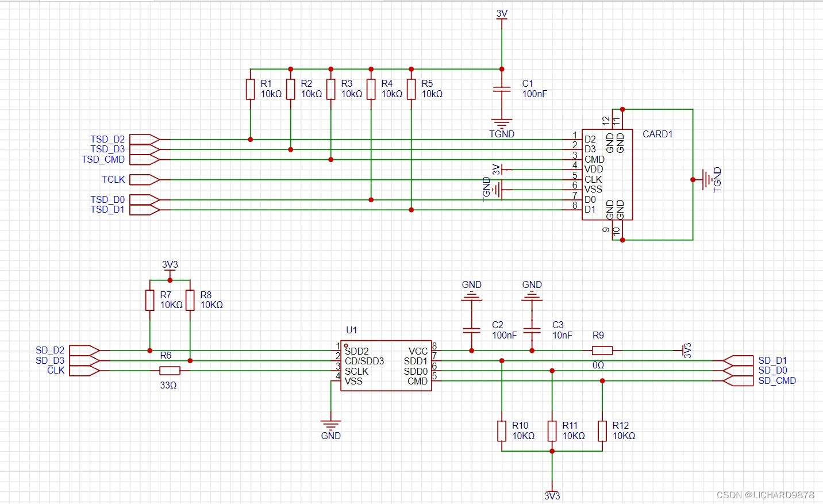The image size is (823, 504).
Task: Select capacitor C1 symbol
Action: click(502, 89)
